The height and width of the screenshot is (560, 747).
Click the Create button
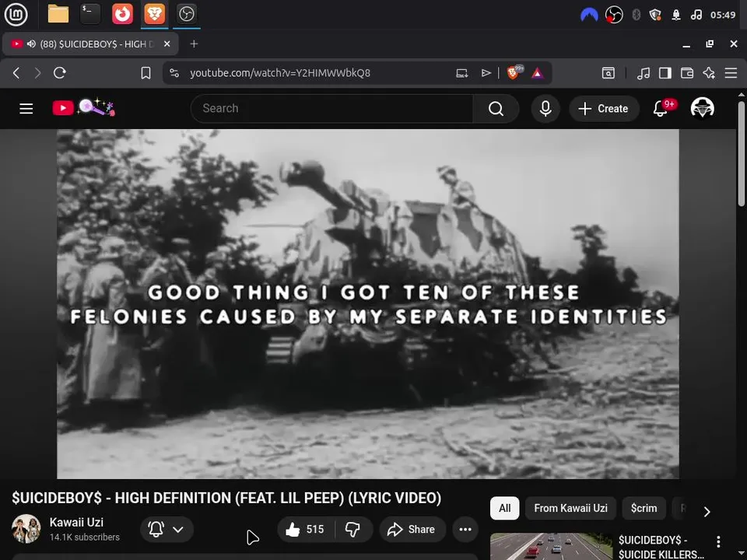click(604, 109)
